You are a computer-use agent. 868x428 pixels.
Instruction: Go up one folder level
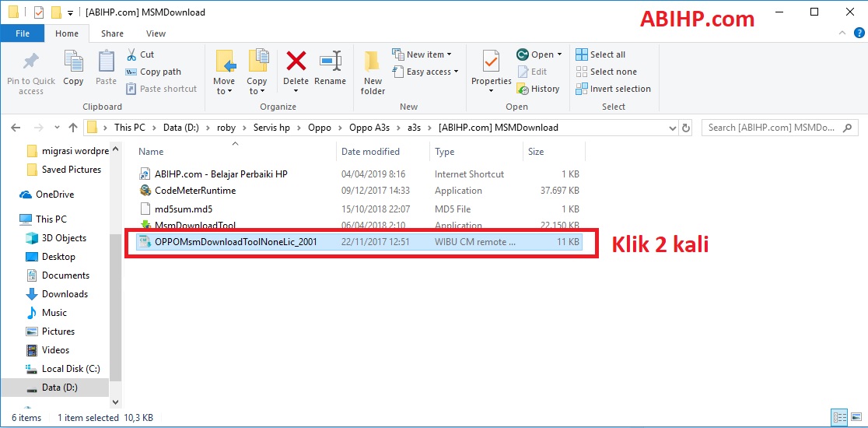click(73, 128)
